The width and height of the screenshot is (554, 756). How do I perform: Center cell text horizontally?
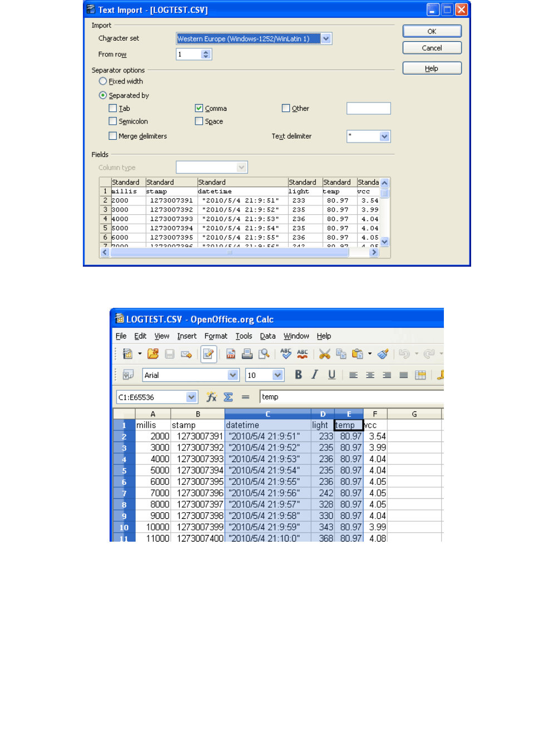click(x=370, y=375)
